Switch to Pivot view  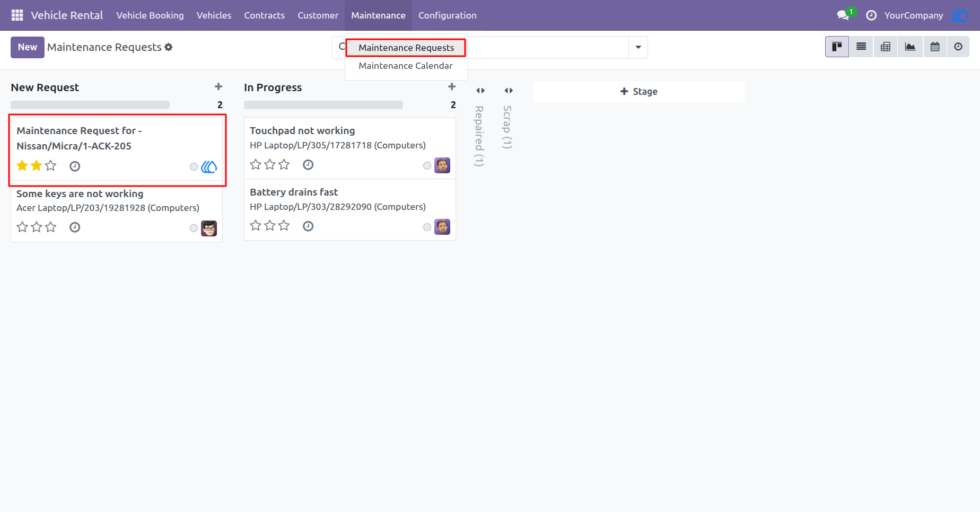point(886,47)
